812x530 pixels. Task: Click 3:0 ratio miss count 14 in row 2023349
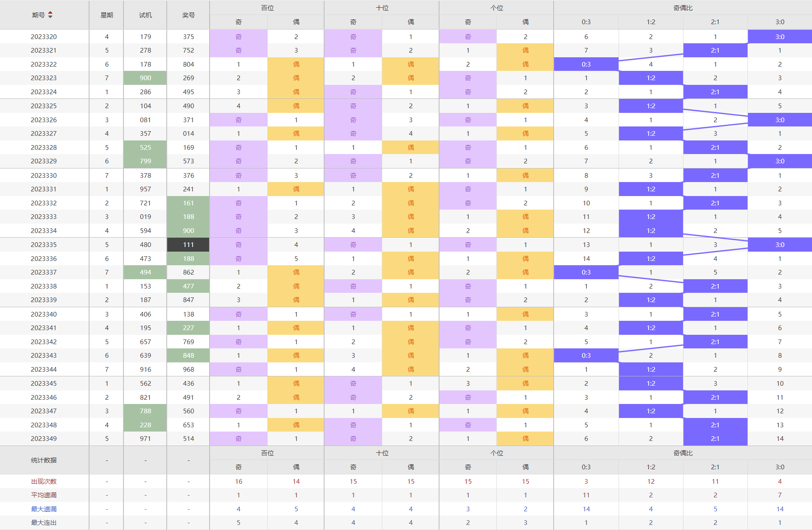780,439
